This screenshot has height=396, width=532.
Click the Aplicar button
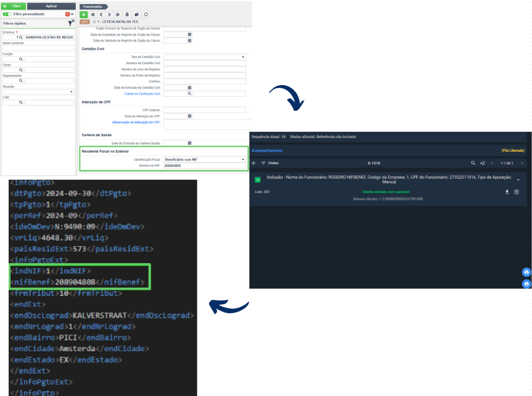click(x=51, y=6)
